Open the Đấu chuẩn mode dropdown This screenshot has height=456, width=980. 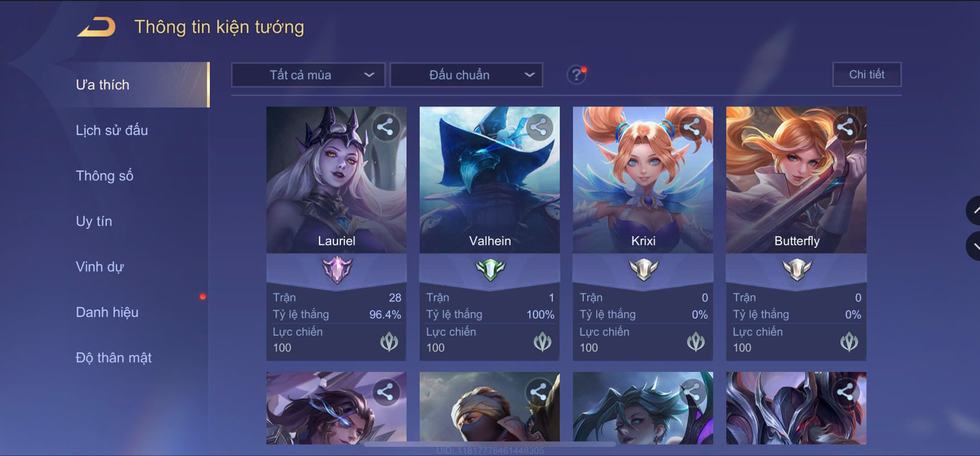click(x=466, y=75)
